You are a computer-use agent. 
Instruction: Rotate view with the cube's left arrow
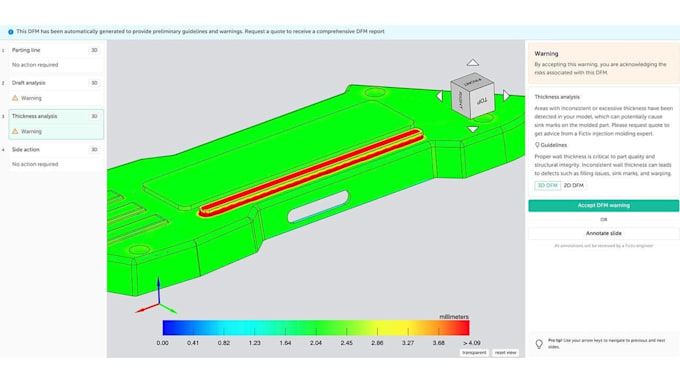pyautogui.click(x=439, y=96)
